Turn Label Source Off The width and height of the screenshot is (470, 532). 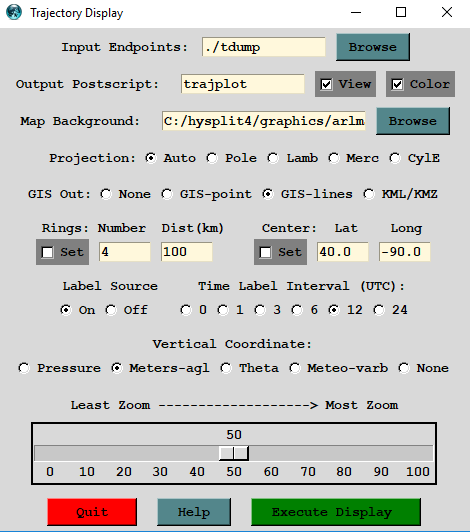pyautogui.click(x=127, y=310)
